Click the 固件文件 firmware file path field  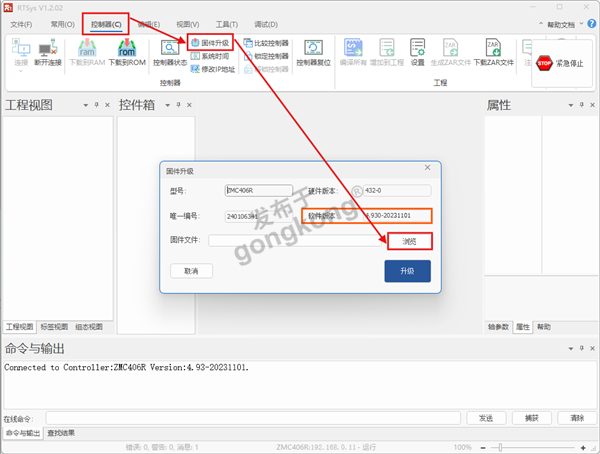295,240
